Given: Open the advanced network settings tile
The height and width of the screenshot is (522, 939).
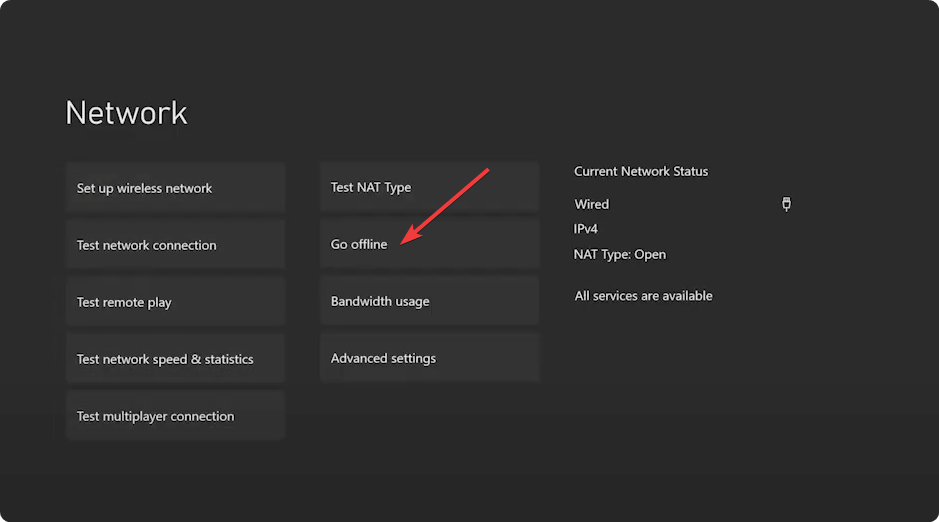Looking at the screenshot, I should pyautogui.click(x=429, y=359).
